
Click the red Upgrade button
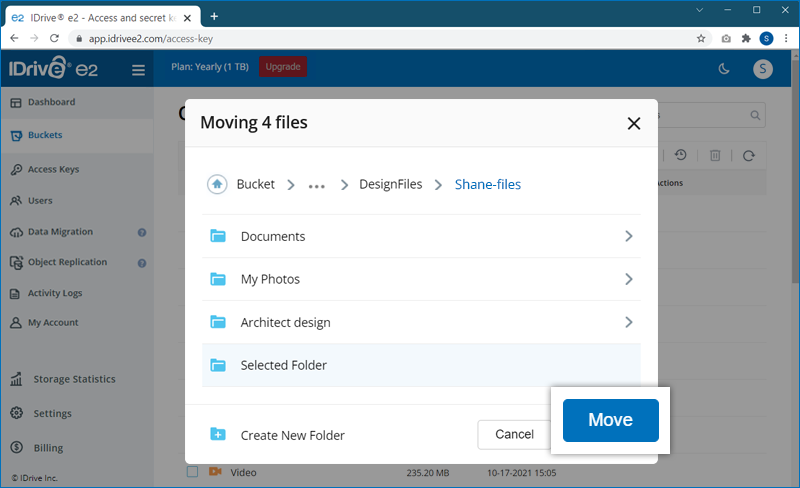[x=283, y=67]
